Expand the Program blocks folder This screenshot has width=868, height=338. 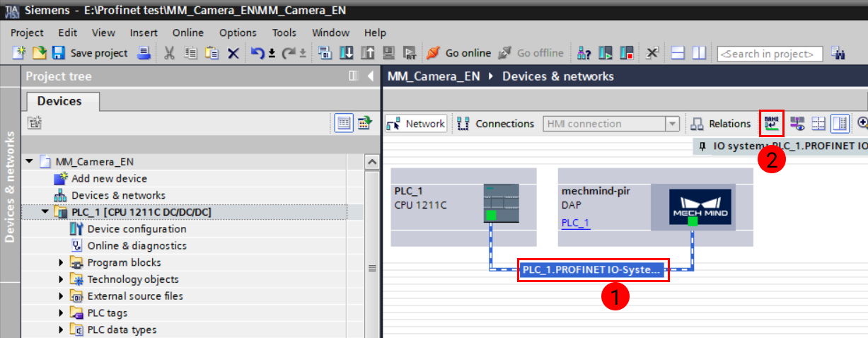point(62,263)
